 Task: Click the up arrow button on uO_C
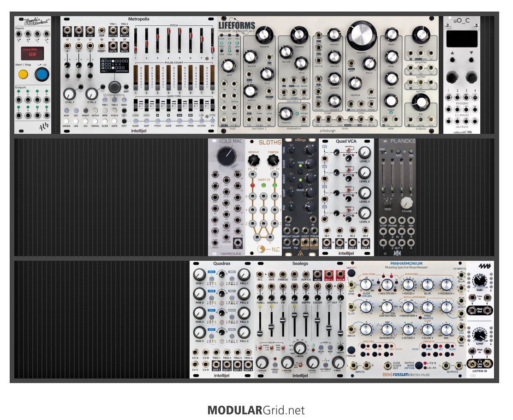point(452,60)
